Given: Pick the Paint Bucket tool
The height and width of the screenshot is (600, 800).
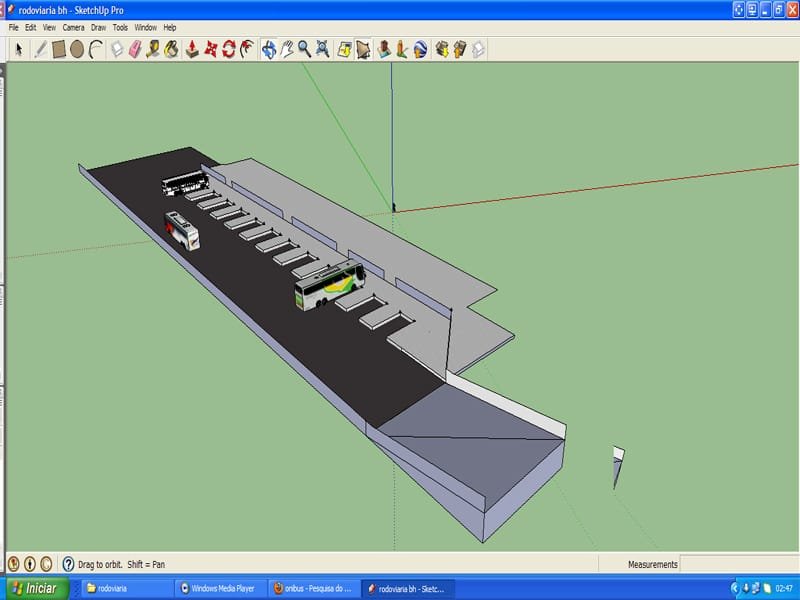Looking at the screenshot, I should pos(171,48).
